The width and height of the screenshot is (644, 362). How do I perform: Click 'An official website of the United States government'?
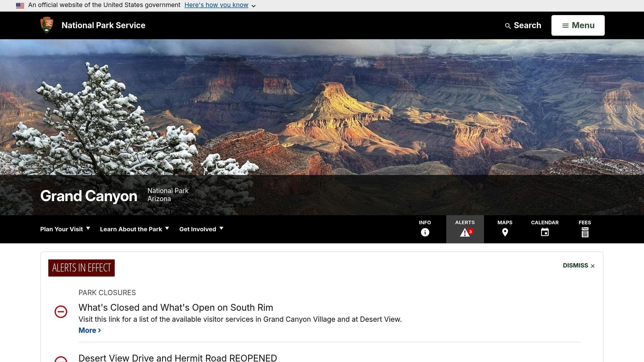104,5
